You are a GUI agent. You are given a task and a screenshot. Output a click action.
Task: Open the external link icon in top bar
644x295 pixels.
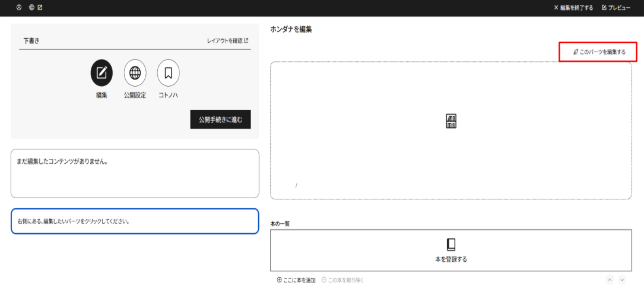tap(40, 8)
